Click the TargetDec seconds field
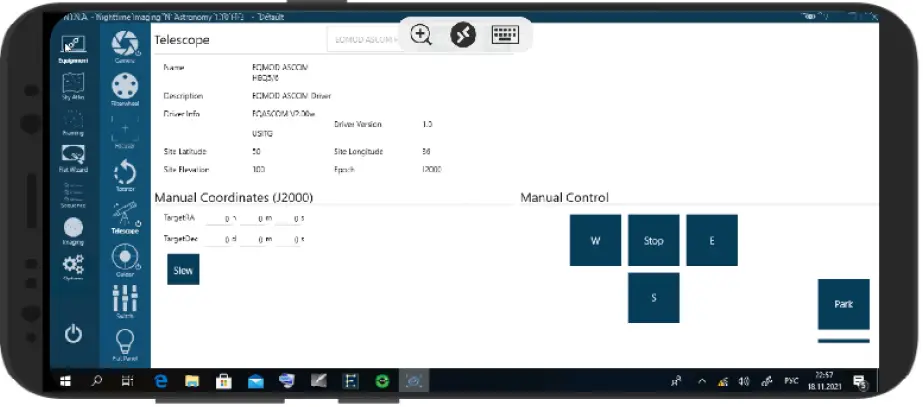The width and height of the screenshot is (923, 407). click(289, 240)
